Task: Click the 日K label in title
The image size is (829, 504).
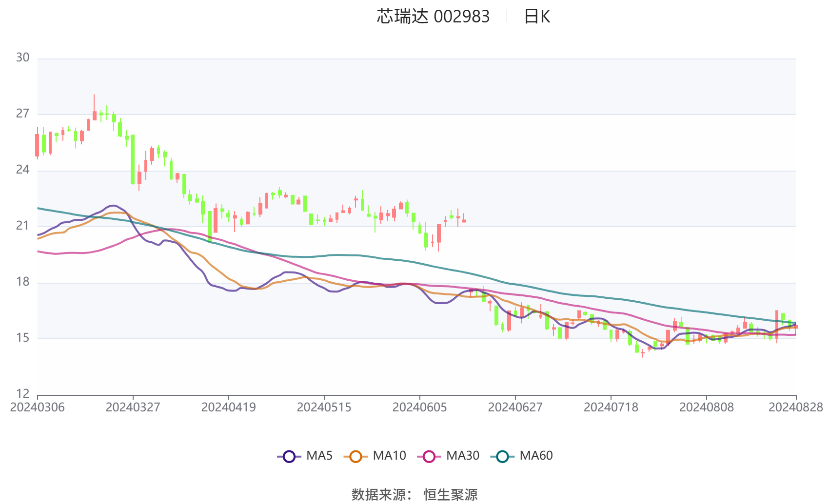Action: (537, 17)
